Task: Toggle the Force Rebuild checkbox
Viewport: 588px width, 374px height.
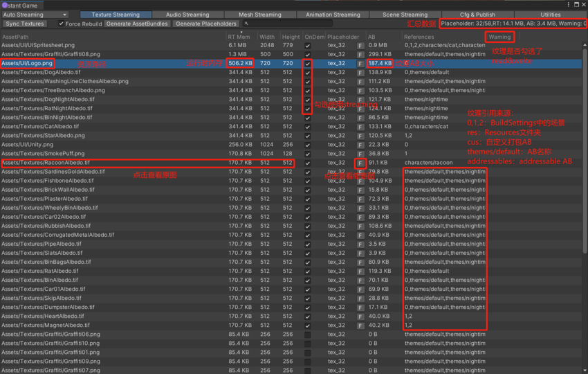Action: click(x=61, y=24)
